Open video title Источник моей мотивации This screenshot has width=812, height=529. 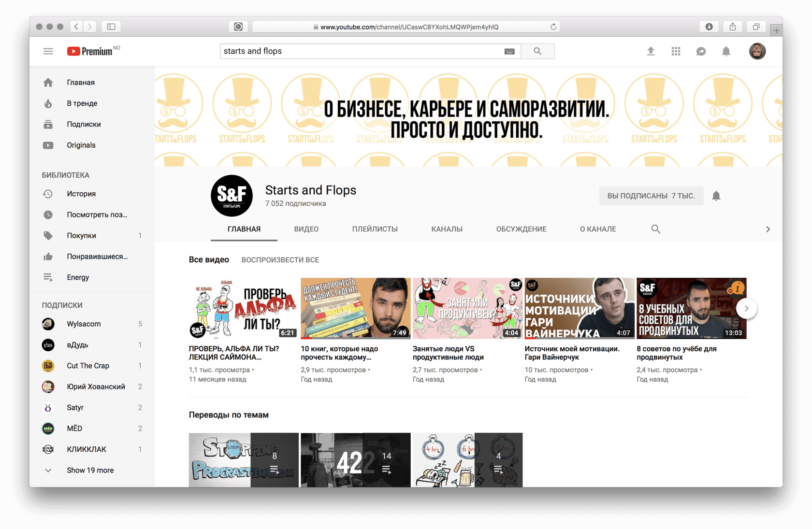click(572, 353)
